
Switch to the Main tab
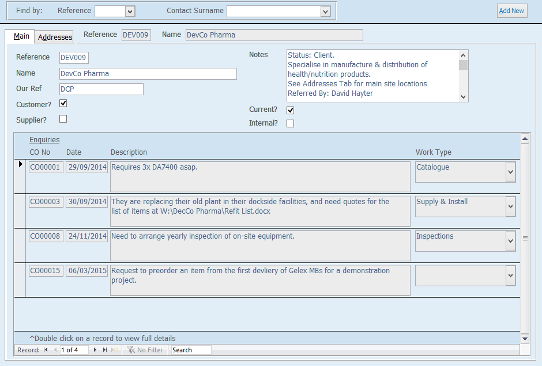click(21, 36)
